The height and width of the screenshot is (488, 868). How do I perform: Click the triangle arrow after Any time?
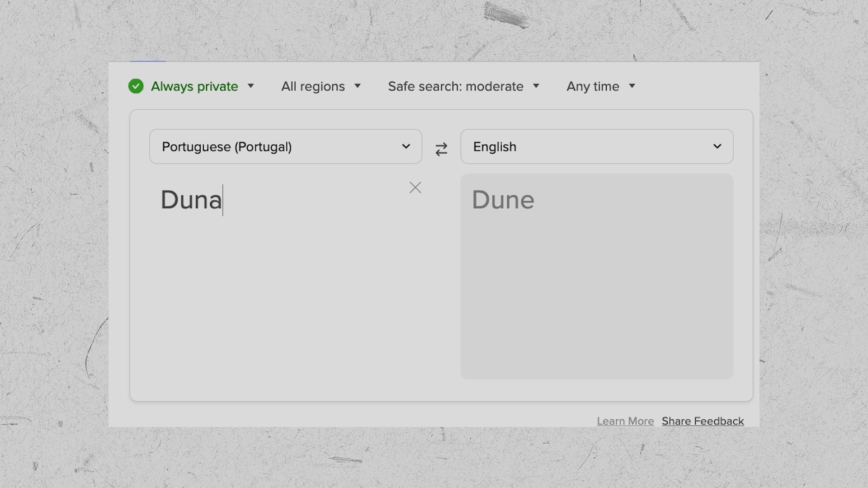coord(632,86)
